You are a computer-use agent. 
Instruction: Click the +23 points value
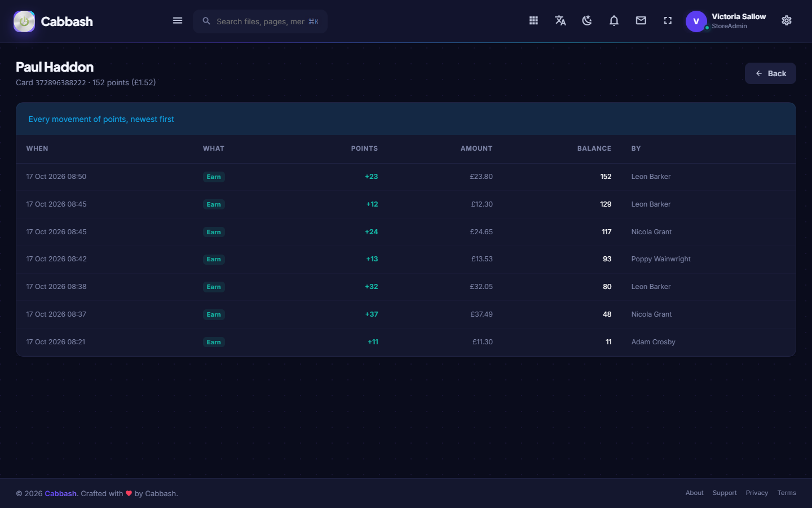(372, 177)
